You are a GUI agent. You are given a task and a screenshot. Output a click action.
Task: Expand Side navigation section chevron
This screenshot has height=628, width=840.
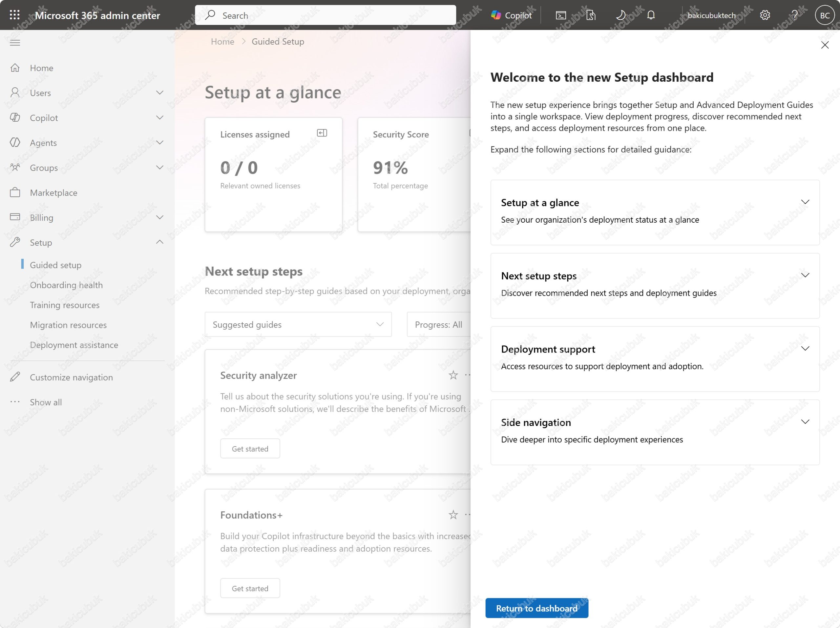click(805, 422)
